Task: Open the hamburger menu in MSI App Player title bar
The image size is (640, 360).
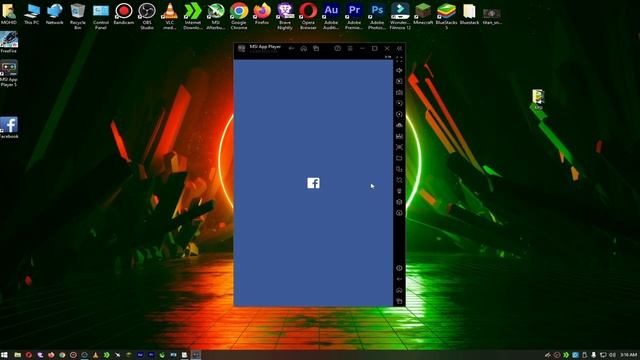Action: coord(350,48)
